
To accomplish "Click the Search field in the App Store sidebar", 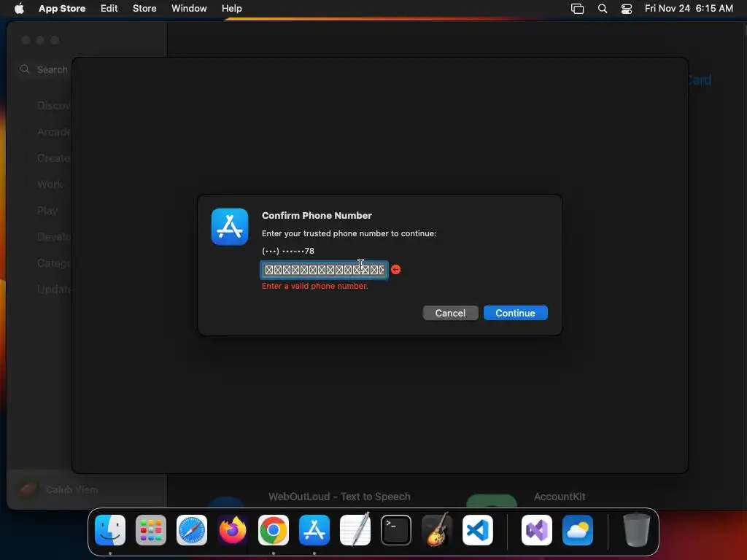I will coord(46,69).
